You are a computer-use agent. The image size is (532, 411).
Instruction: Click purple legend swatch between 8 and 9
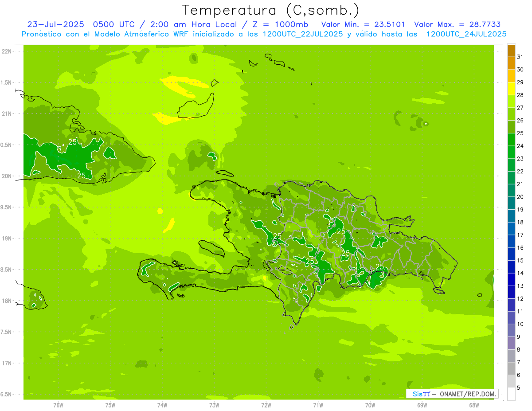coord(511,343)
